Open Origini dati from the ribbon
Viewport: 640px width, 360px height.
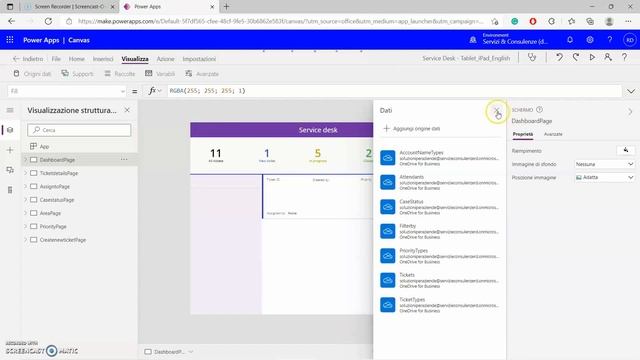[x=32, y=73]
